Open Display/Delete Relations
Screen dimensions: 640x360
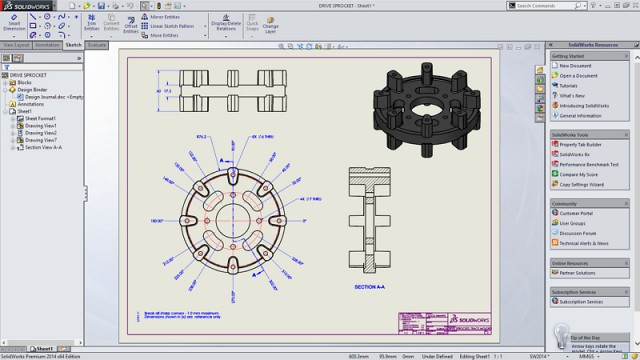point(226,23)
